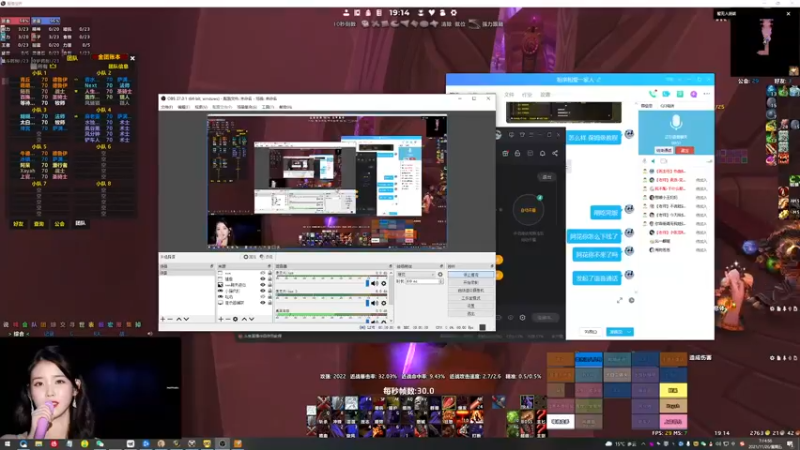Switch to 公会 tab in raid frame
Image resolution: width=800 pixels, height=450 pixels.
(x=59, y=223)
